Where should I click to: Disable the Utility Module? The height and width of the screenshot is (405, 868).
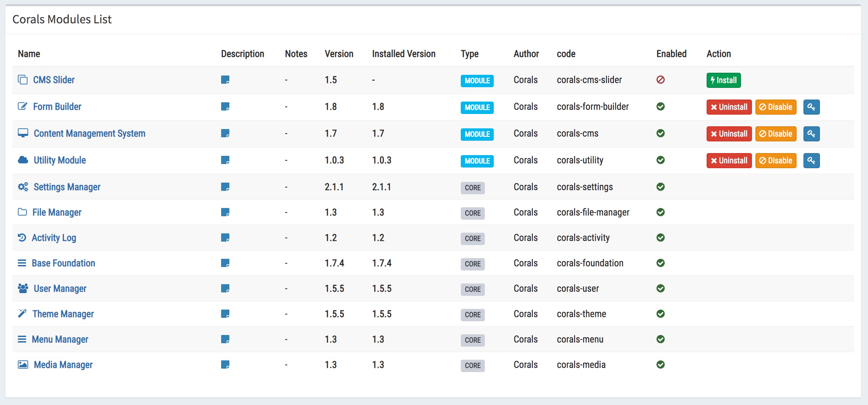pos(776,161)
